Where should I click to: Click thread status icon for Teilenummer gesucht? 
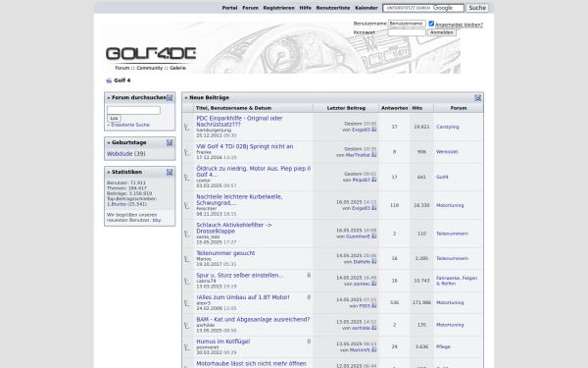[x=187, y=259]
